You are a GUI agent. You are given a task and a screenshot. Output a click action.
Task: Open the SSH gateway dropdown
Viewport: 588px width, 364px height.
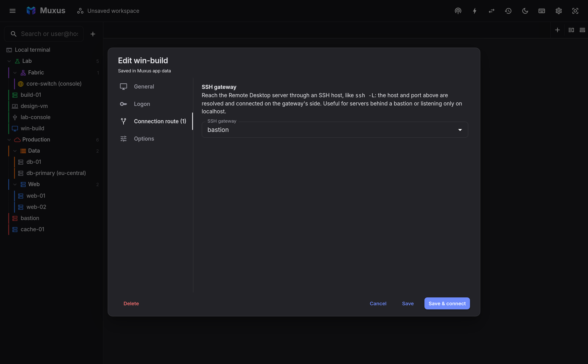tap(335, 130)
